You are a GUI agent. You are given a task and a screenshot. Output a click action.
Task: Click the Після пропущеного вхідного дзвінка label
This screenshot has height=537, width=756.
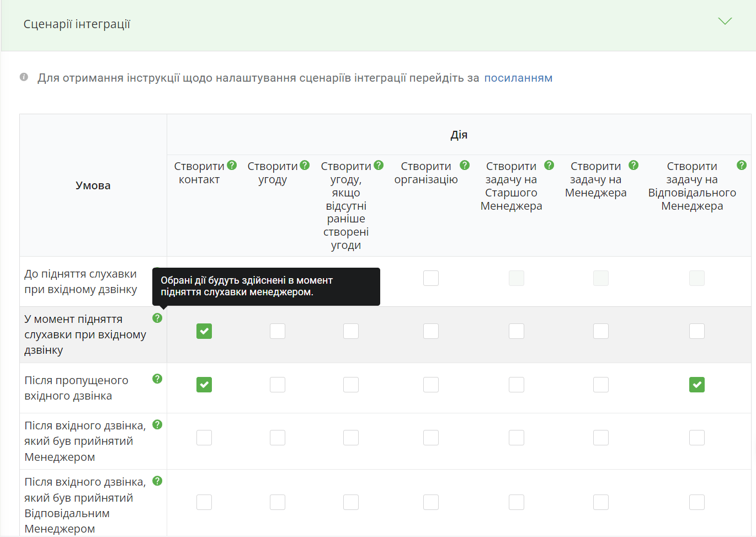(76, 388)
